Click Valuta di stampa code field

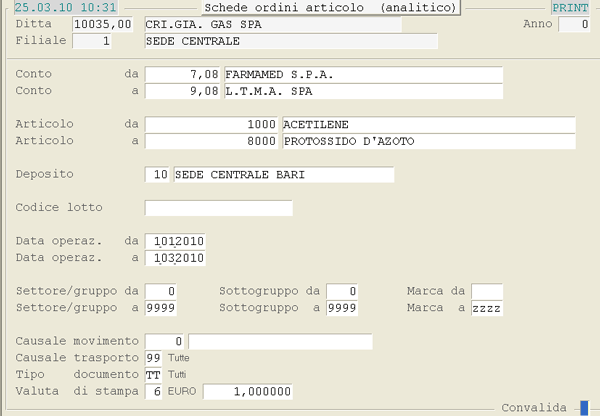pos(153,391)
